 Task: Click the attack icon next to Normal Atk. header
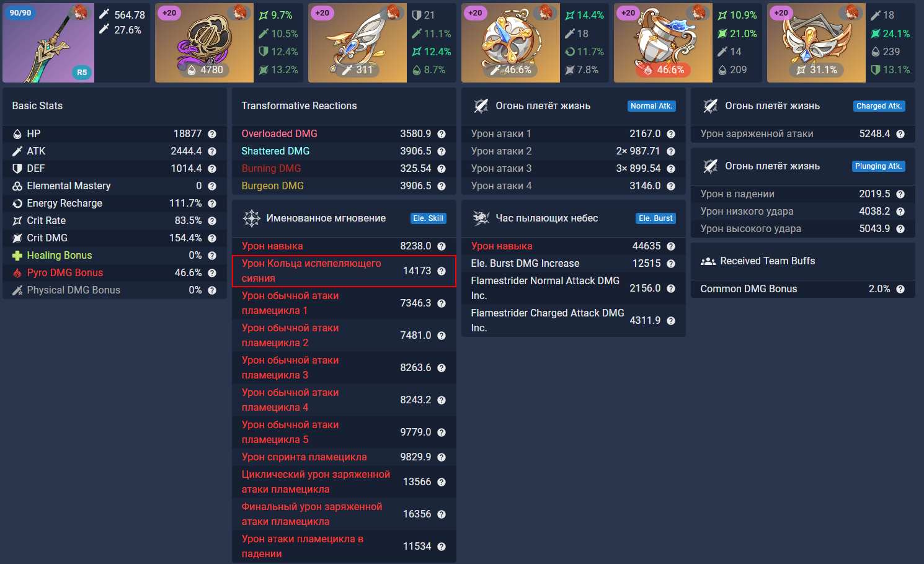481,106
